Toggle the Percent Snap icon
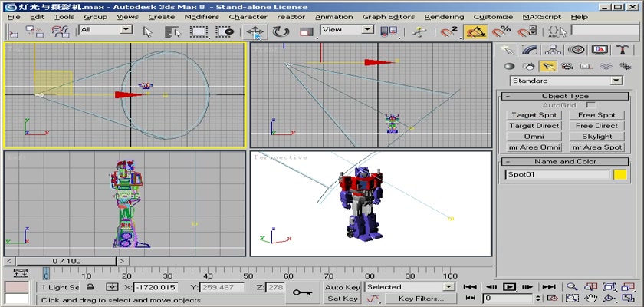644x307 pixels. tap(501, 31)
